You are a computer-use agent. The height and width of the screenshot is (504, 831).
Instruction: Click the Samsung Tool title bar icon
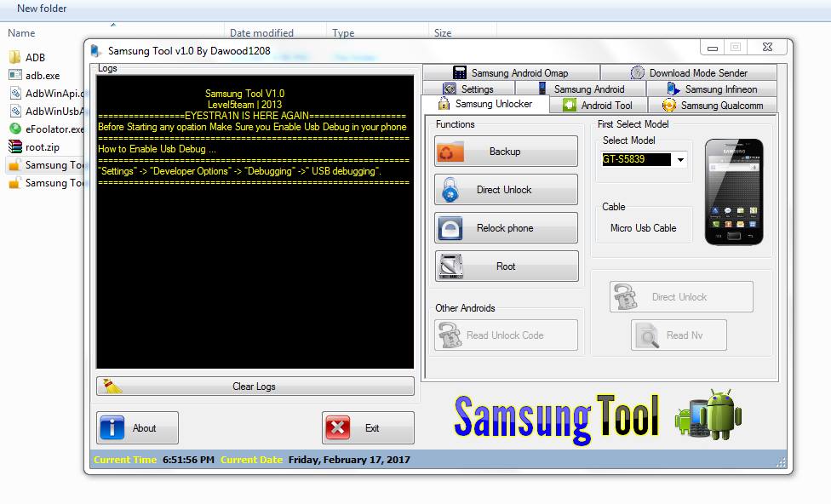[95, 51]
